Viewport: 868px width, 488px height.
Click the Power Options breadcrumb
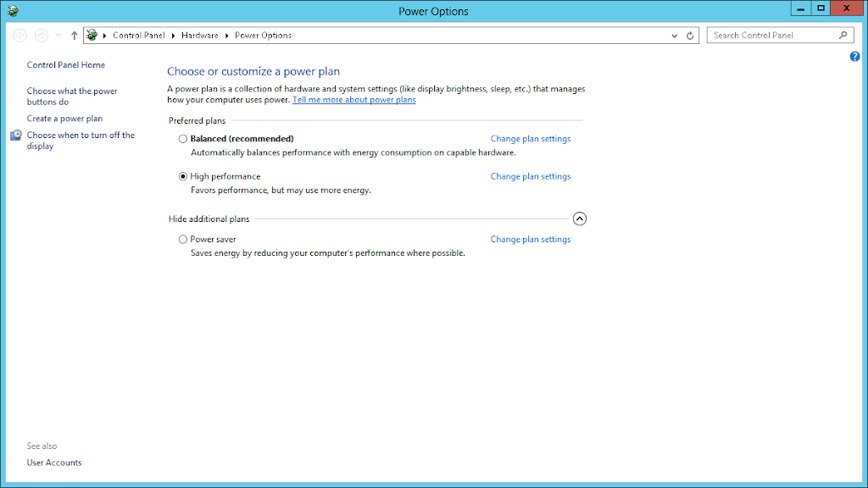(263, 36)
